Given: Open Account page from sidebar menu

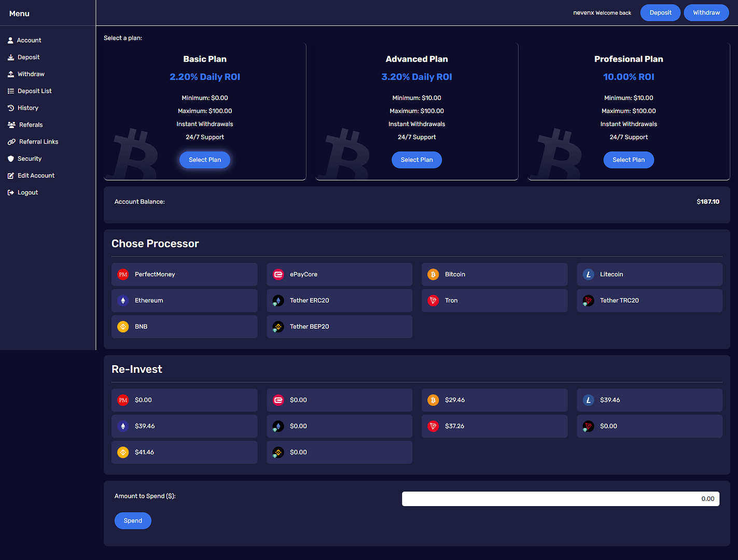Looking at the screenshot, I should click(x=29, y=40).
